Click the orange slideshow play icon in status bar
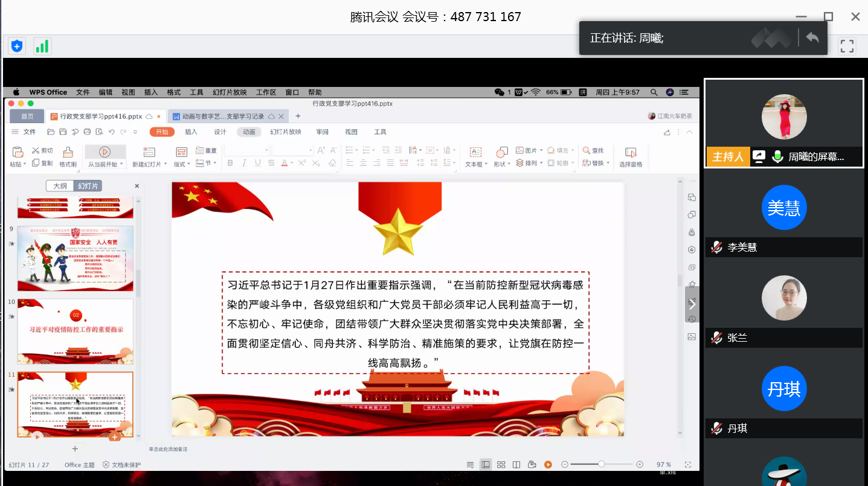 click(548, 464)
